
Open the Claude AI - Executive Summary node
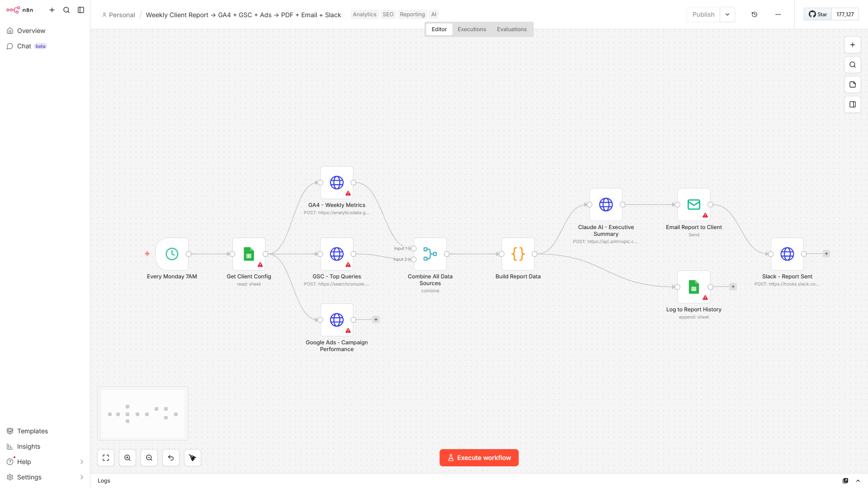coord(606,205)
